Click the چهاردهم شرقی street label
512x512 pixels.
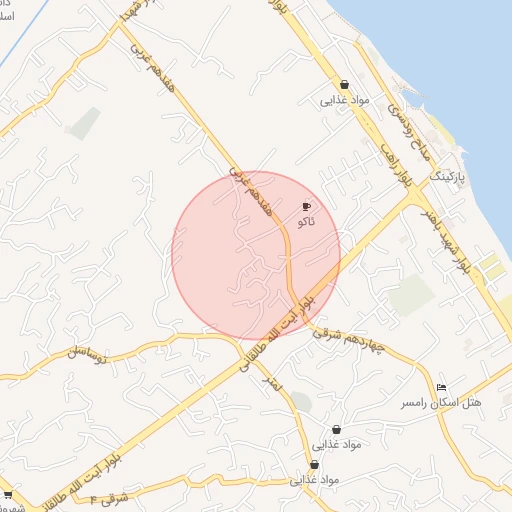349,340
